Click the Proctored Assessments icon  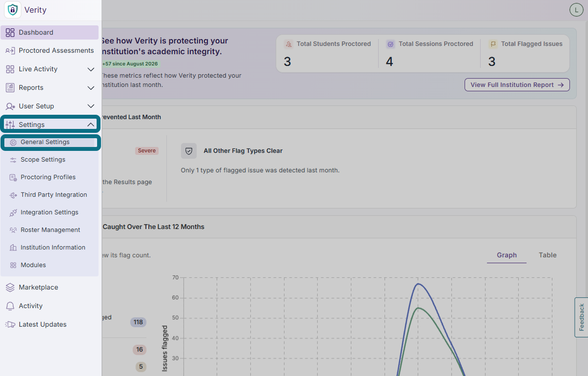tap(10, 51)
